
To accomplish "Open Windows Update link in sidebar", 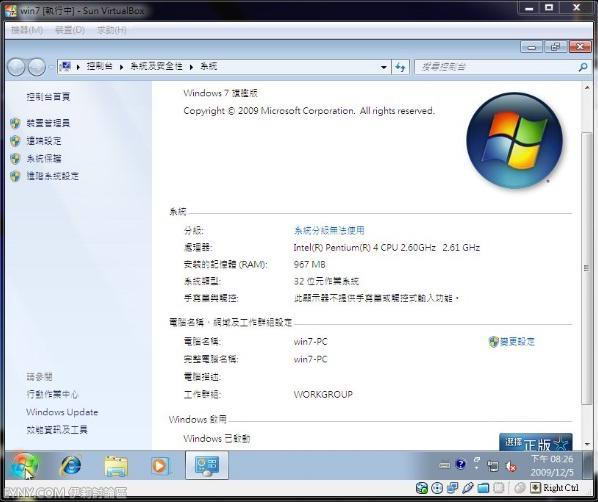I will (x=62, y=412).
